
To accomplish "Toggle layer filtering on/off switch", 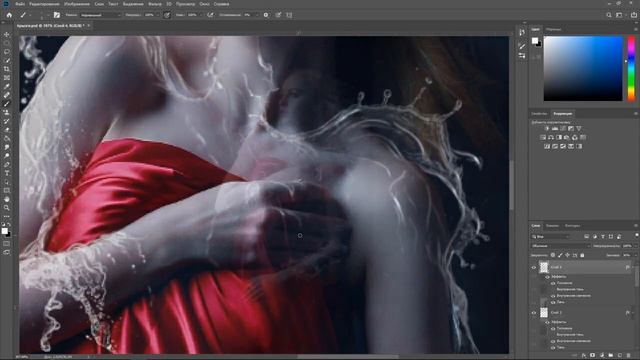I will click(x=636, y=236).
